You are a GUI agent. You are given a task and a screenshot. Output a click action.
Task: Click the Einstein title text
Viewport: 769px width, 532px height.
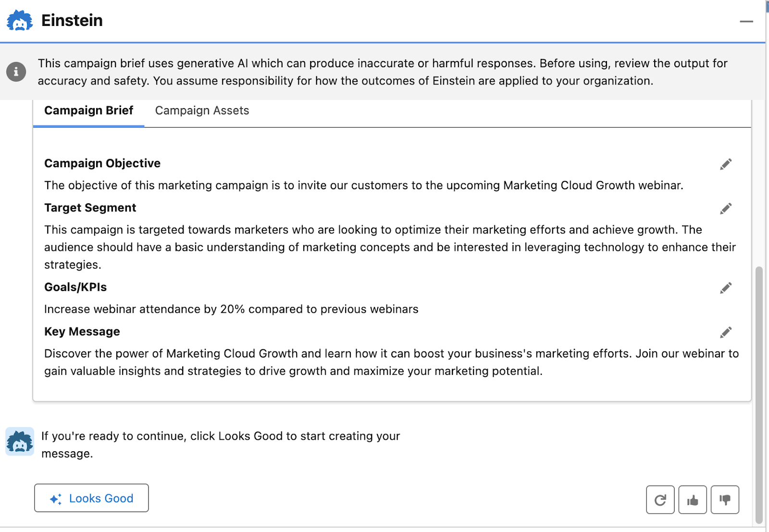click(72, 20)
